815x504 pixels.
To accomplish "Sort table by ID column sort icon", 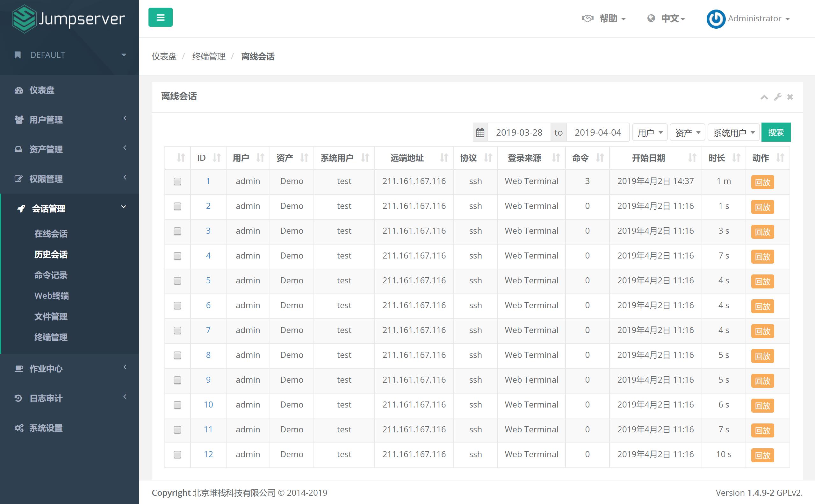I will pos(217,158).
